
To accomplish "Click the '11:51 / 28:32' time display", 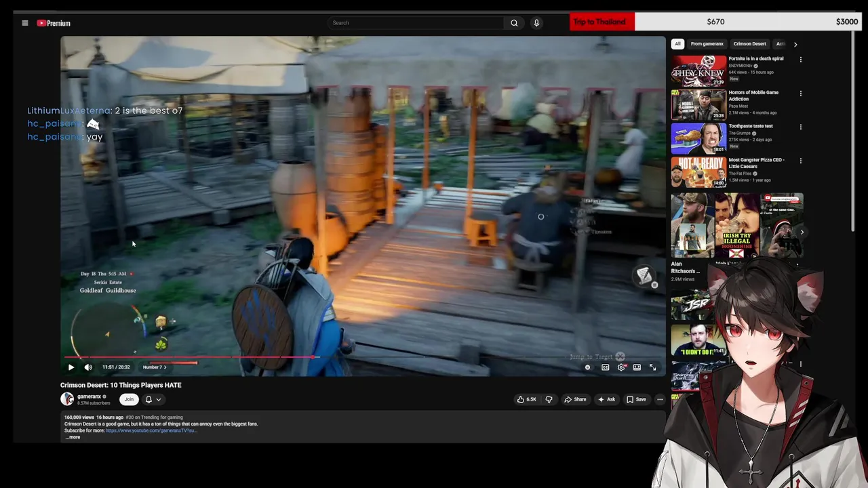I will point(116,367).
